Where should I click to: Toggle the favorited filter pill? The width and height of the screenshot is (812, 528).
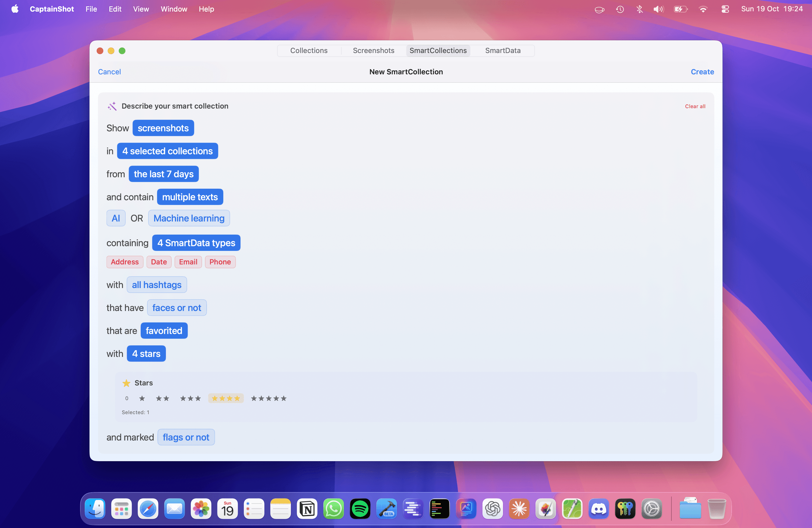point(164,331)
